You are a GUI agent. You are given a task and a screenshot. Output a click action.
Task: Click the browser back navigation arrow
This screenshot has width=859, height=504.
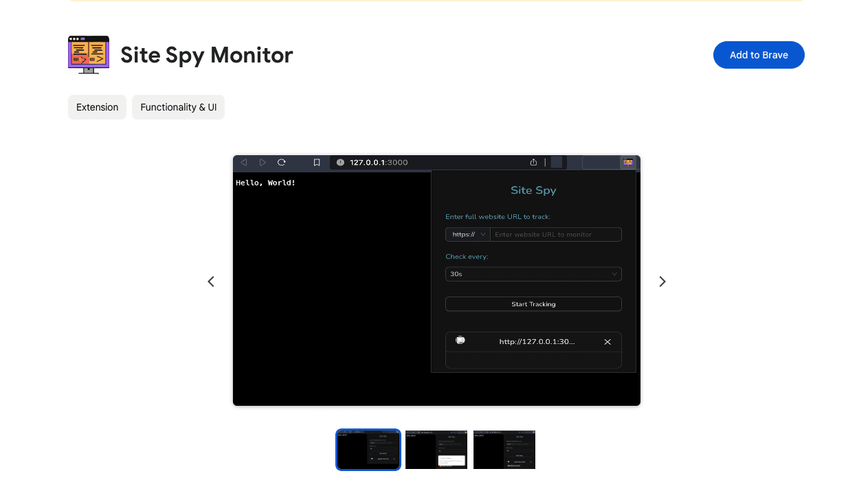pos(244,162)
